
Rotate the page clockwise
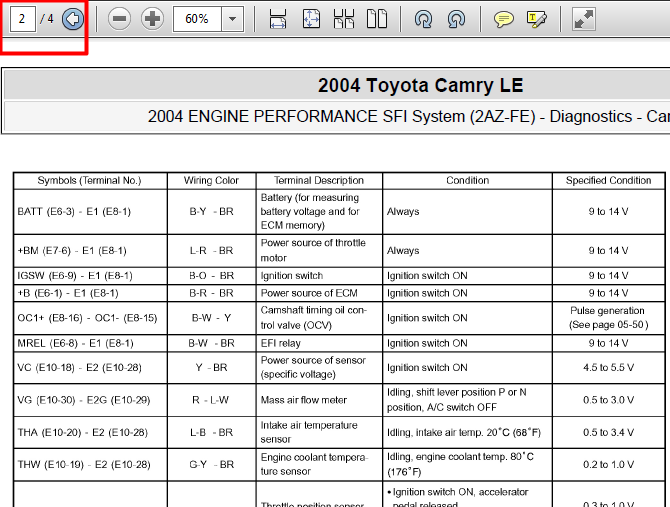click(423, 19)
